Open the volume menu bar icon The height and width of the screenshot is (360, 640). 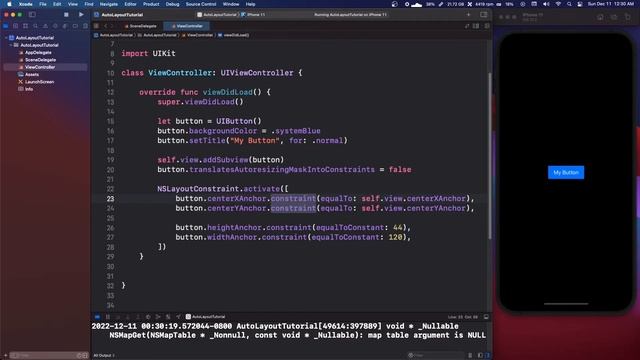point(546,4)
